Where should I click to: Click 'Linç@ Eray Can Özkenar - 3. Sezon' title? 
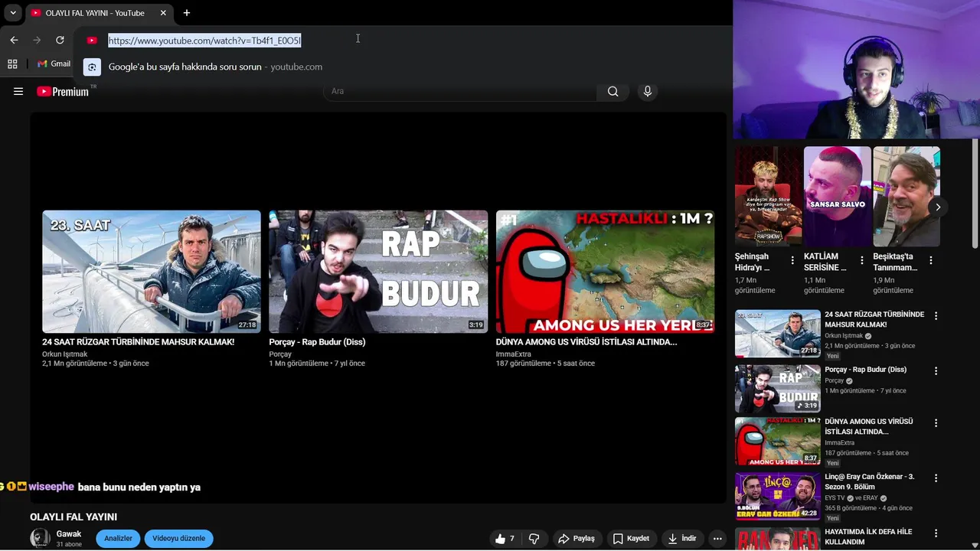870,481
